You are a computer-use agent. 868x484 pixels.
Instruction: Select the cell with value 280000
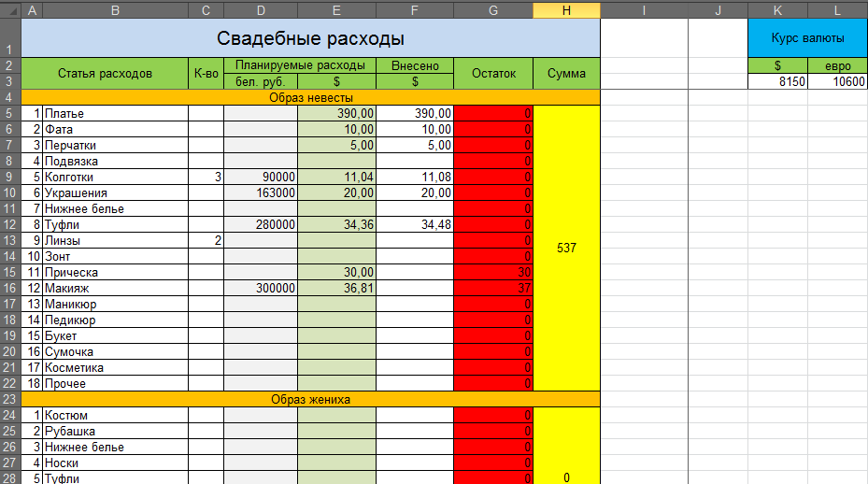(261, 224)
